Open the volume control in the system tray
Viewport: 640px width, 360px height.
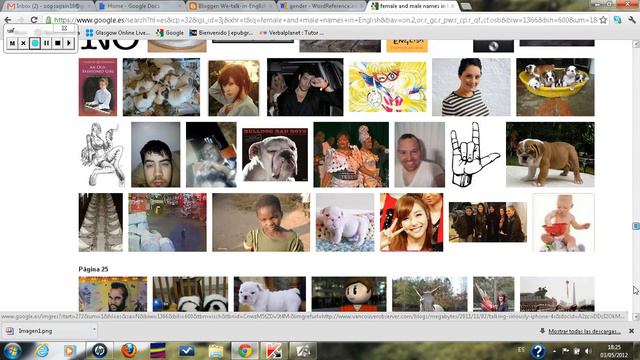tap(588, 351)
